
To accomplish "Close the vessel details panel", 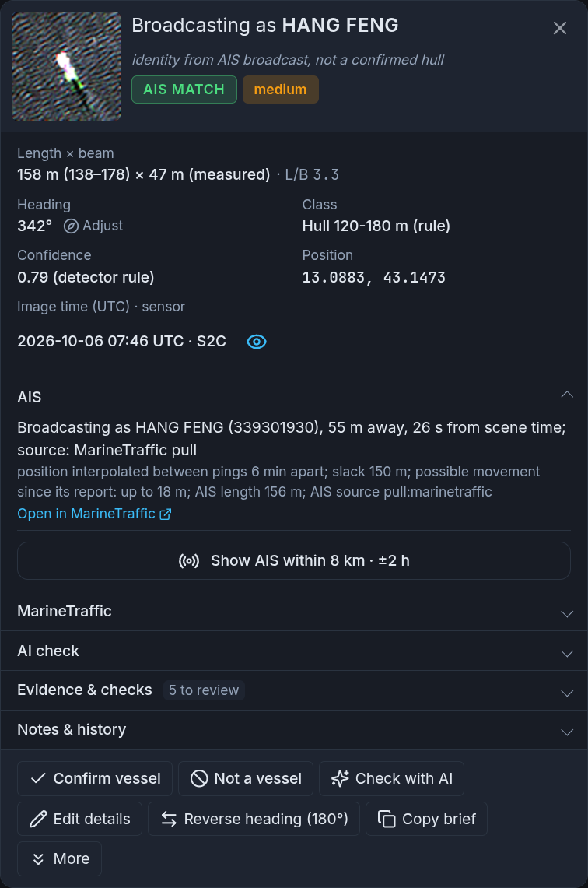I will click(x=560, y=28).
